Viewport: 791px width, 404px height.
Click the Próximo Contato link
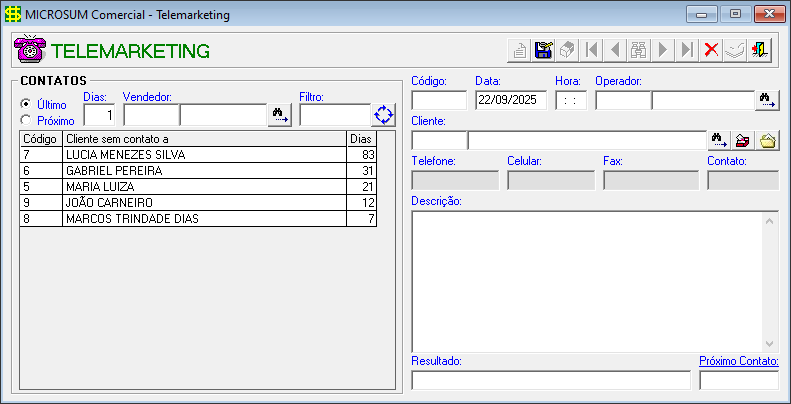(x=738, y=361)
